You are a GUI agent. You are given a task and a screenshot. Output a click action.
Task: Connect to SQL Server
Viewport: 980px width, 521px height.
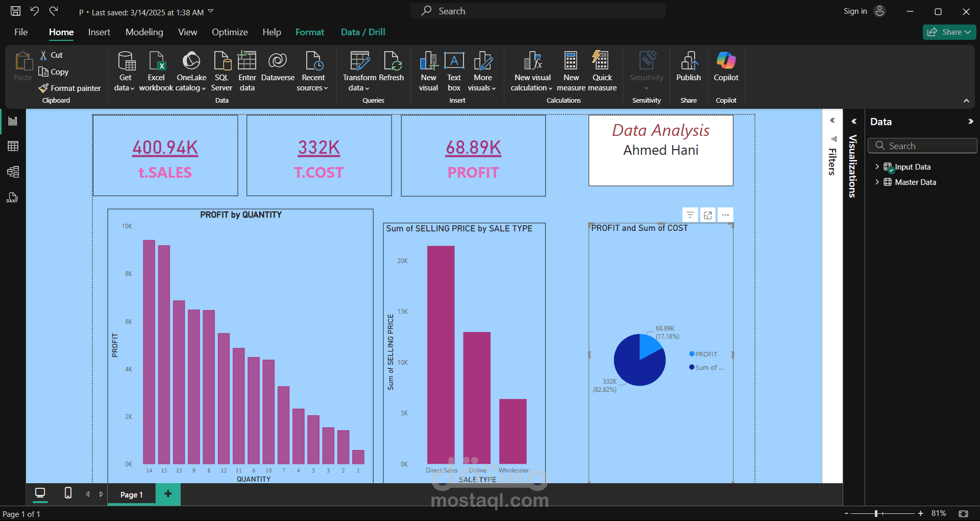(222, 71)
